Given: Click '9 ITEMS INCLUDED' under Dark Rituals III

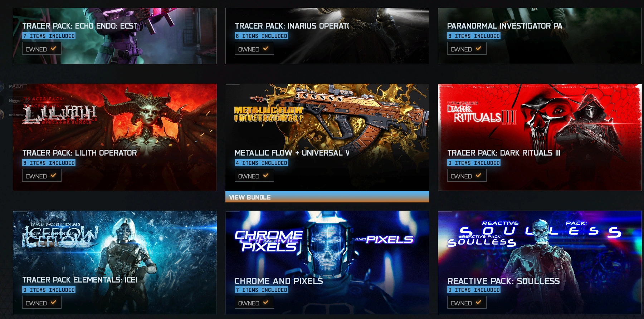Looking at the screenshot, I should point(474,163).
